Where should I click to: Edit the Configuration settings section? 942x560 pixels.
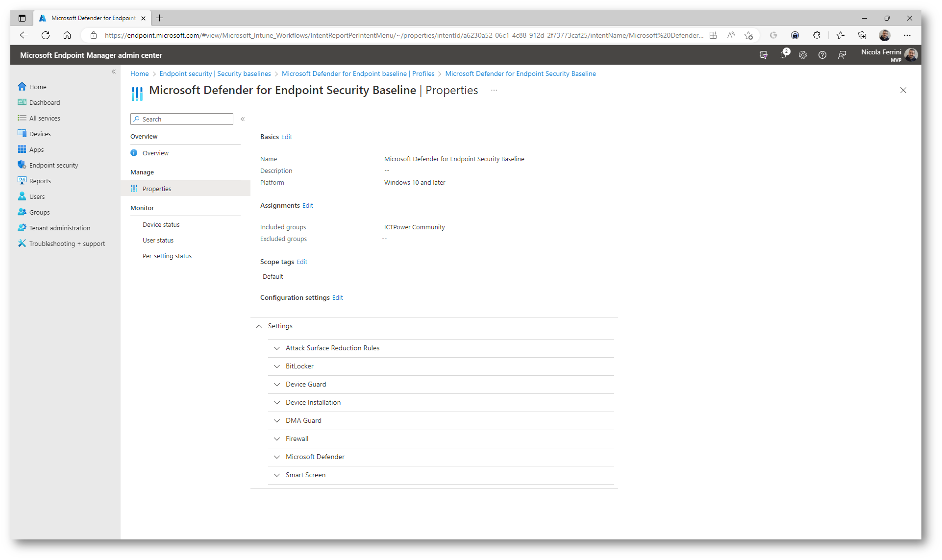point(338,298)
